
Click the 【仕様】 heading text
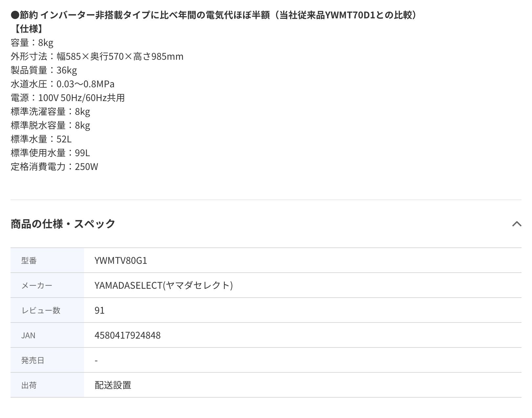coord(27,29)
